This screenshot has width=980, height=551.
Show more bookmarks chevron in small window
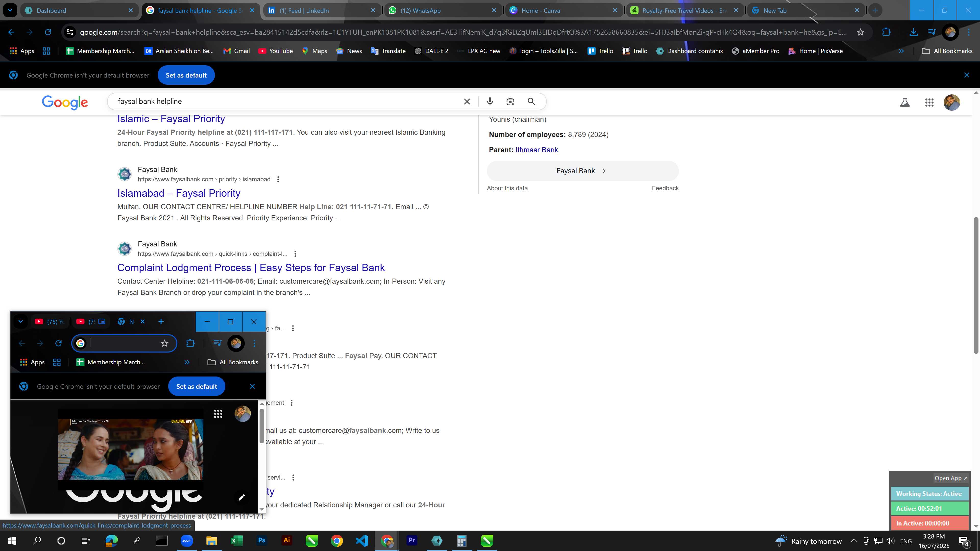pyautogui.click(x=187, y=362)
